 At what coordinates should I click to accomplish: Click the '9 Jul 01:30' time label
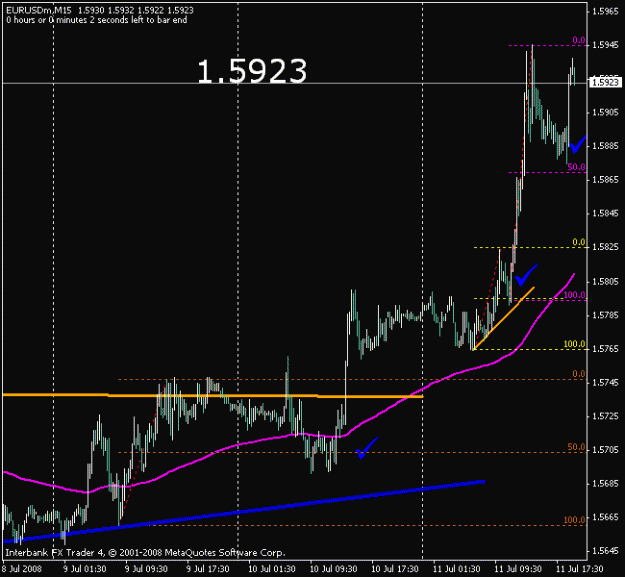[85, 569]
